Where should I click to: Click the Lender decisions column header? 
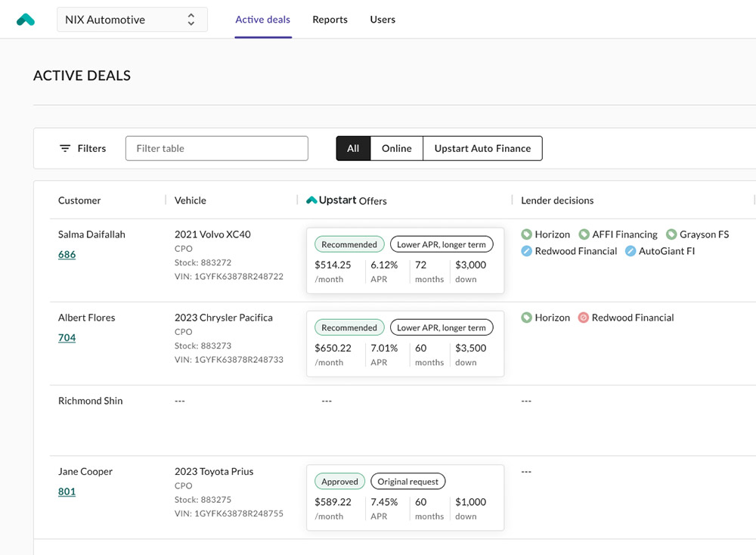[557, 200]
